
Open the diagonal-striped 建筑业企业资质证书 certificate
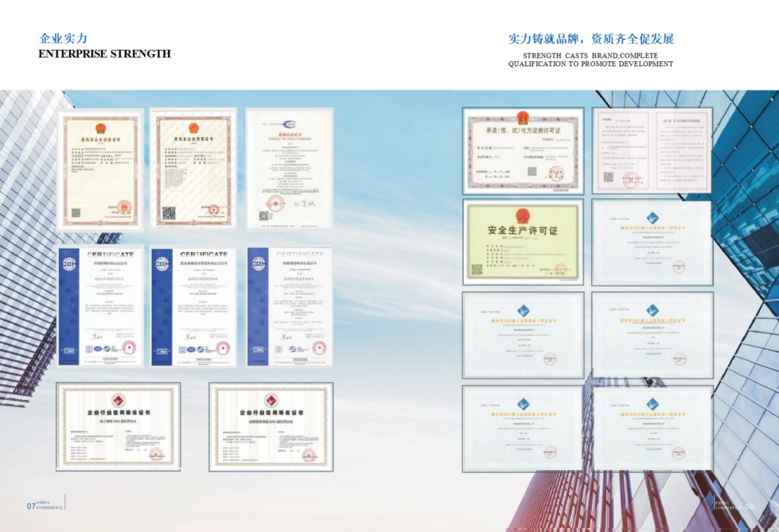coord(193,169)
